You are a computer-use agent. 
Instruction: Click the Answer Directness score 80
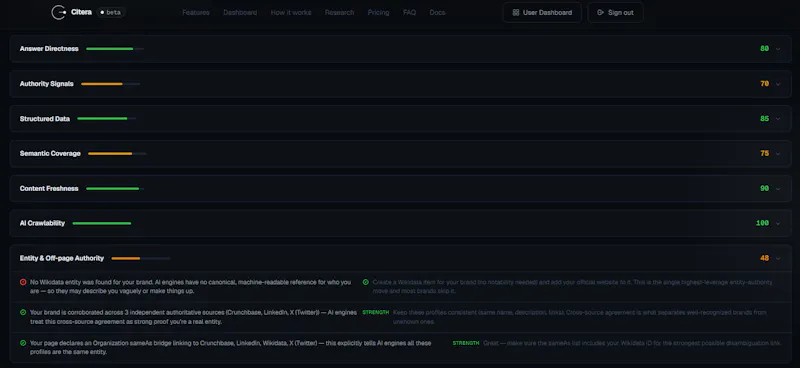click(x=764, y=49)
